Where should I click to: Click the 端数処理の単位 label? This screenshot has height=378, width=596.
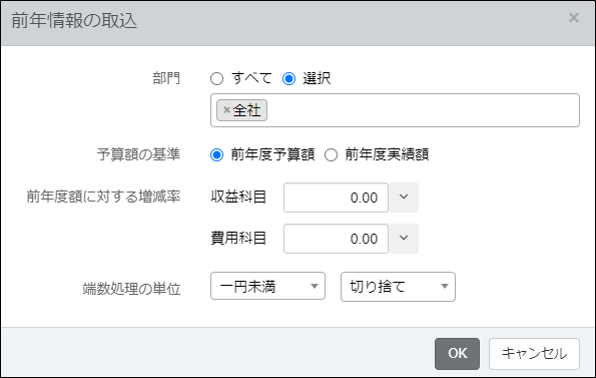(132, 289)
